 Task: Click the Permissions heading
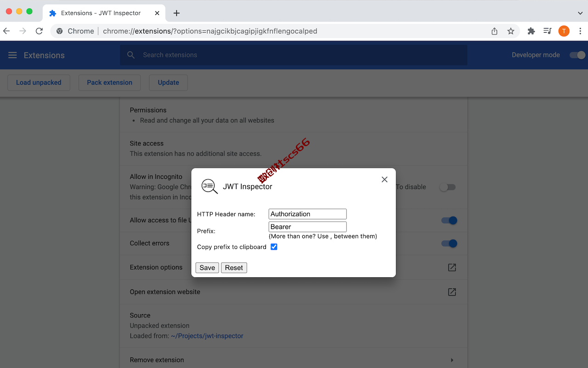click(x=148, y=110)
